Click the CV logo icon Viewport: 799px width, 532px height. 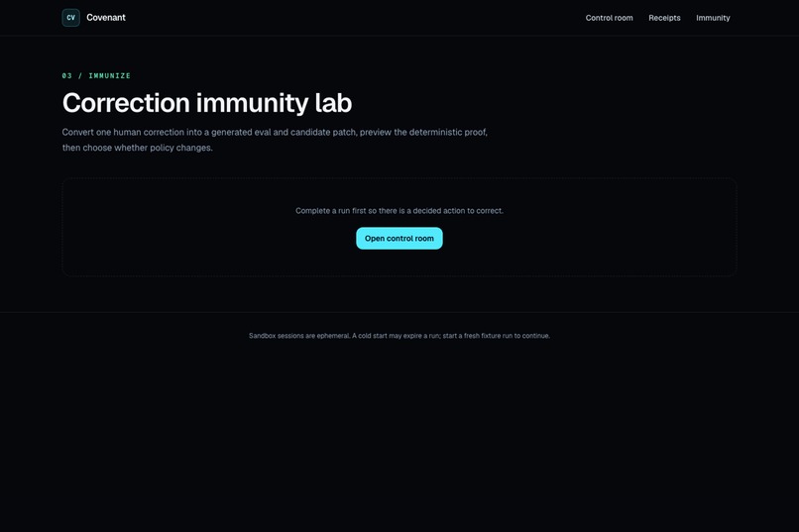70,17
